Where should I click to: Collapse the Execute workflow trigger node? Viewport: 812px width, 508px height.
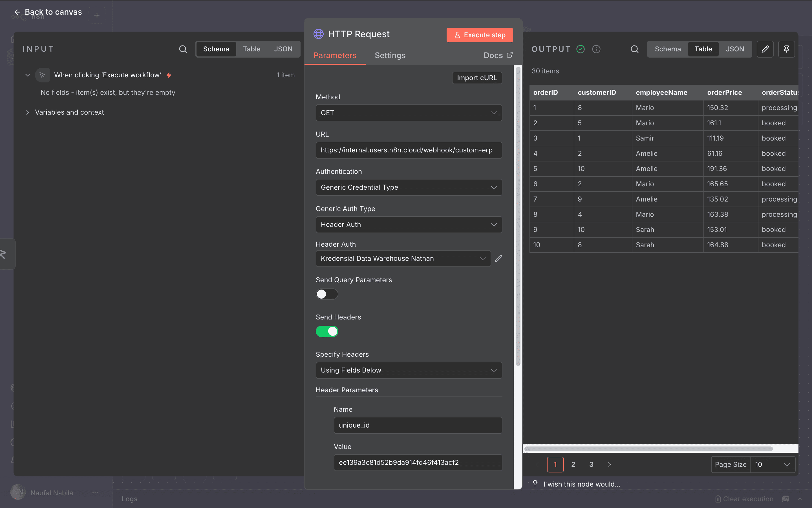pyautogui.click(x=28, y=75)
